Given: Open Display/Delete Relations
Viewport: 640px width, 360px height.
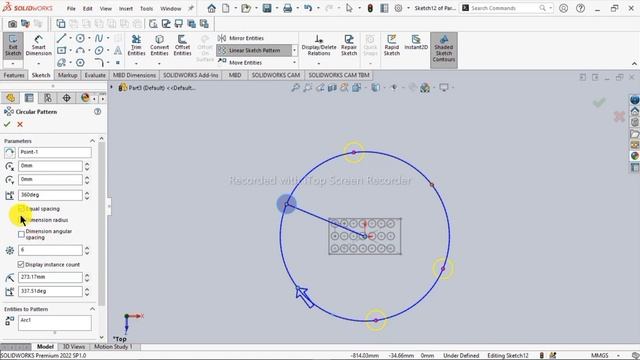Looking at the screenshot, I should [x=319, y=45].
